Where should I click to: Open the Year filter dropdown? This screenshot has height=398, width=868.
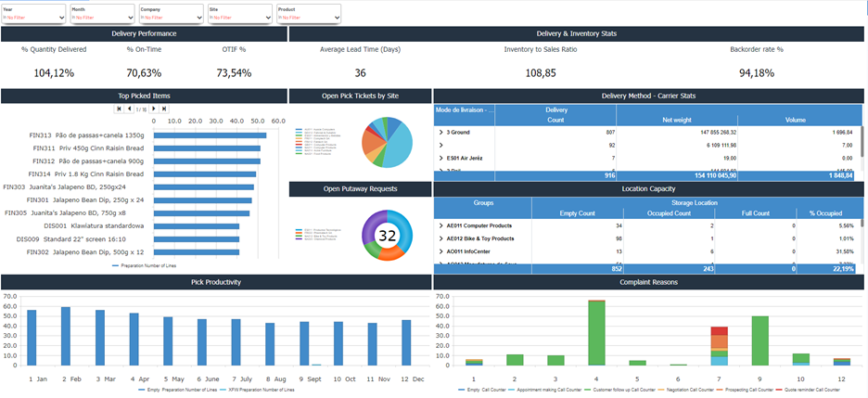tap(33, 17)
